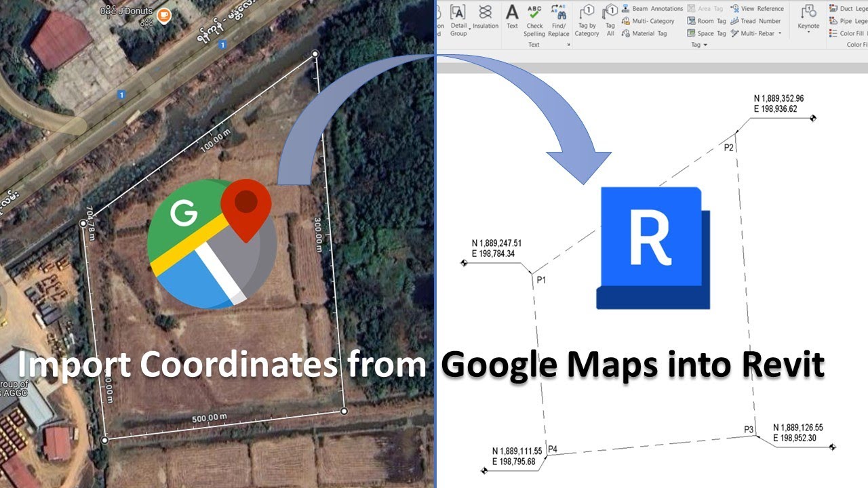Select Tread Number tool
This screenshot has width=868, height=488.
(x=755, y=21)
